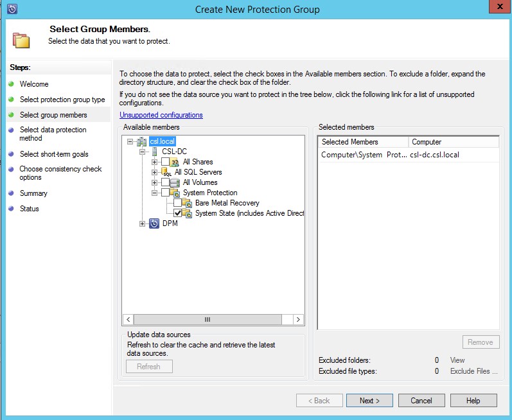This screenshot has height=420, width=512.
Task: Close the Create New Protection Group window
Action: click(500, 6)
